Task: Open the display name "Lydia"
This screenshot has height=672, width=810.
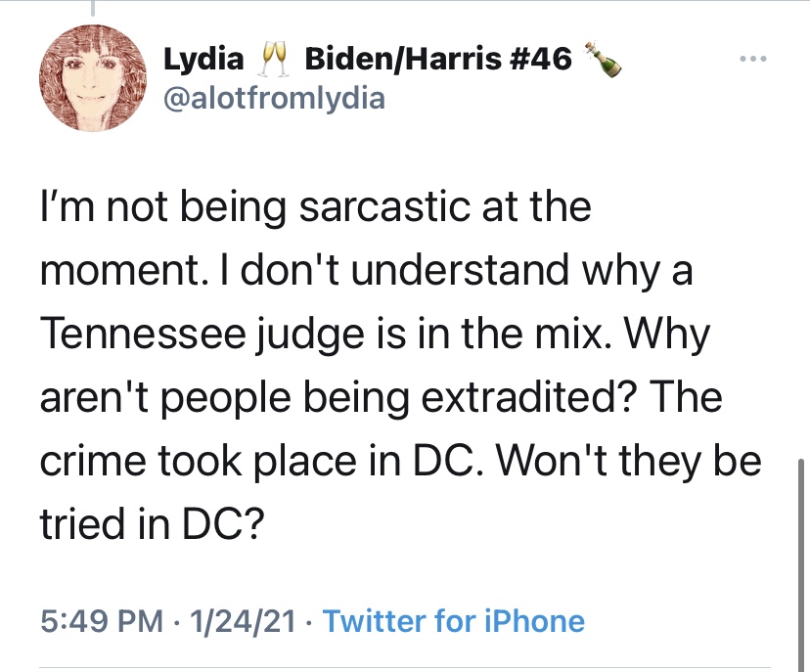Action: pos(203,60)
